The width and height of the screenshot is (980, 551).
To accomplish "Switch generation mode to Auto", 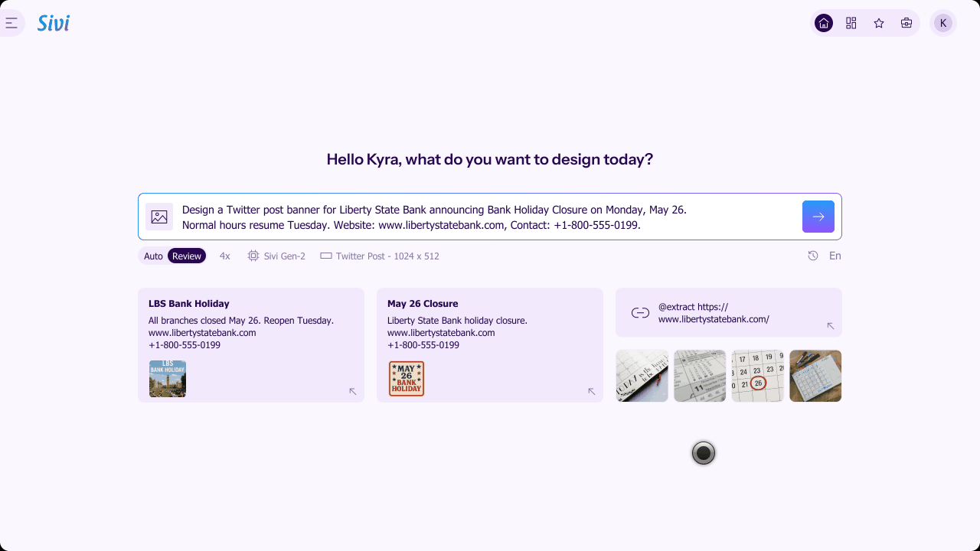I will tap(153, 256).
